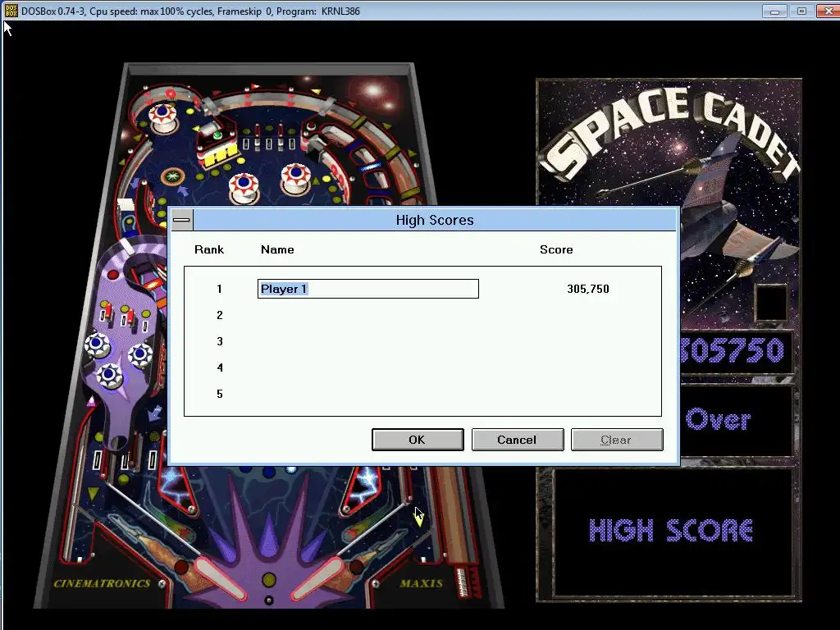Click the OK button in High Scores
Viewport: 840px width, 630px height.
[418, 440]
